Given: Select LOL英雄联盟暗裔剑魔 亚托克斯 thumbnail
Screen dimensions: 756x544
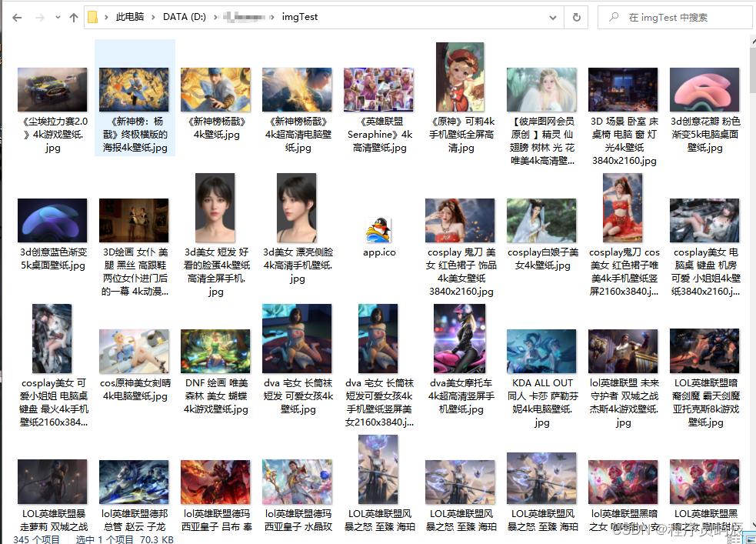Looking at the screenshot, I should click(704, 351).
